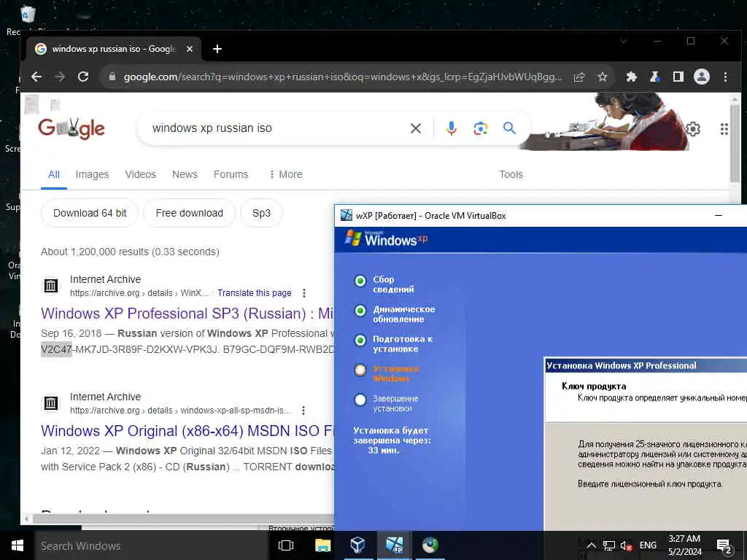747x560 pixels.
Task: Apply 'Download 64 bit' suggestion chip
Action: coord(90,213)
